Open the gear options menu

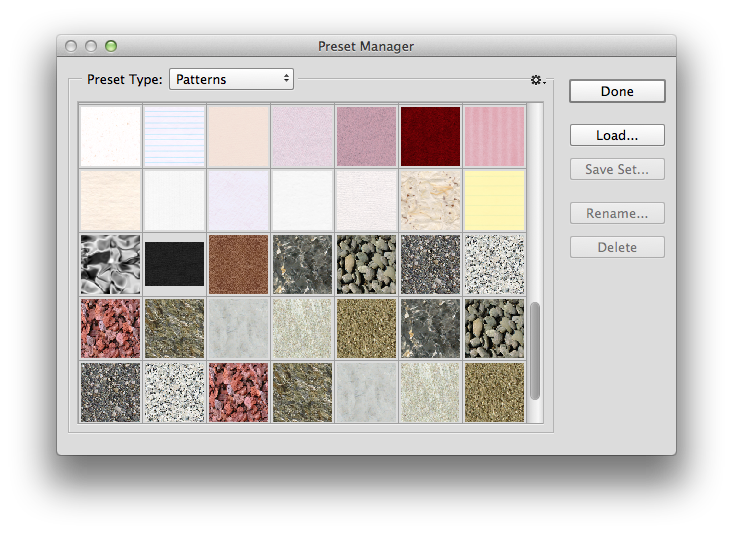538,80
